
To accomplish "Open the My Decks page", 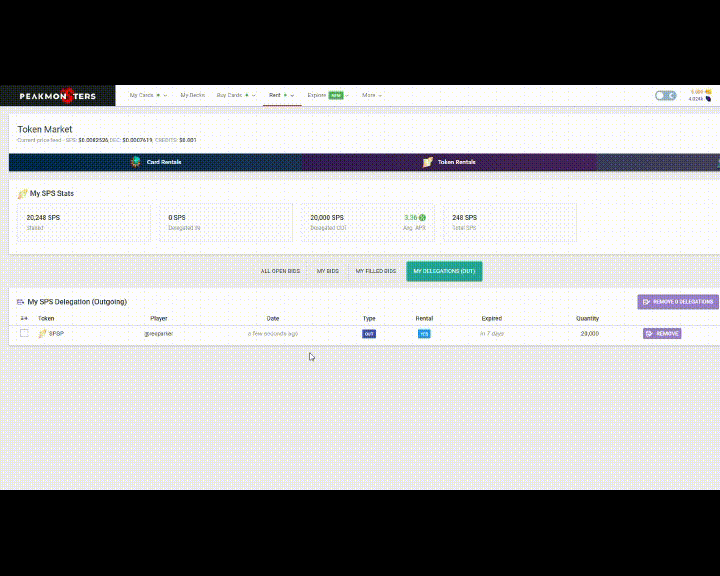I will [x=192, y=95].
